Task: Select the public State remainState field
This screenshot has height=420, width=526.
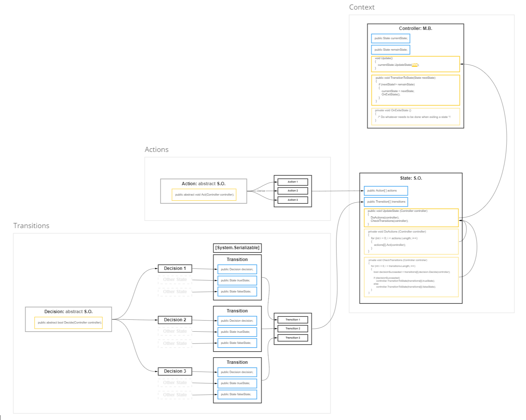Action: pyautogui.click(x=391, y=50)
